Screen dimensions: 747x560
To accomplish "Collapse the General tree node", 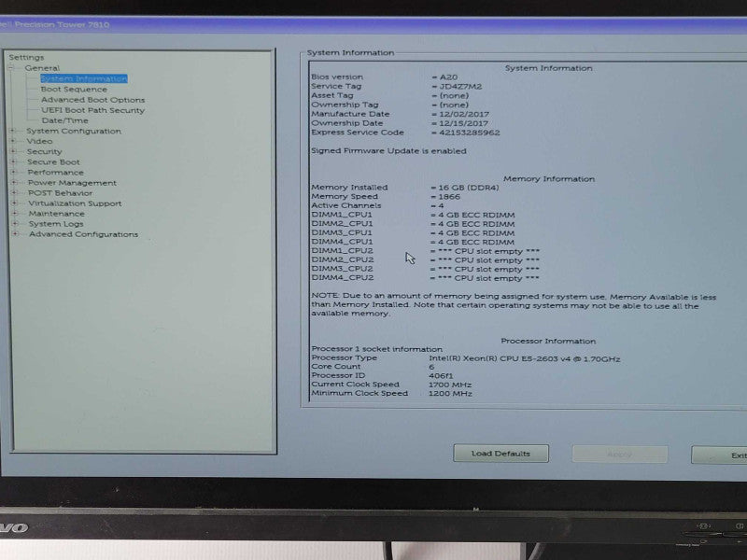I will (11, 68).
